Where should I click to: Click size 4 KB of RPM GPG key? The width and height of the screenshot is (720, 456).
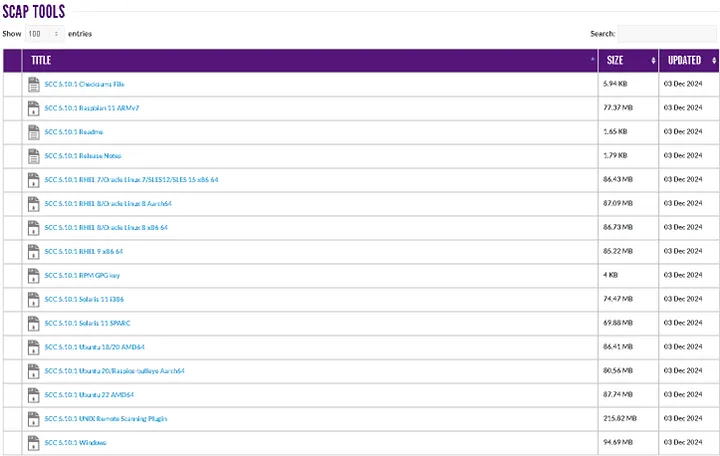click(610, 275)
